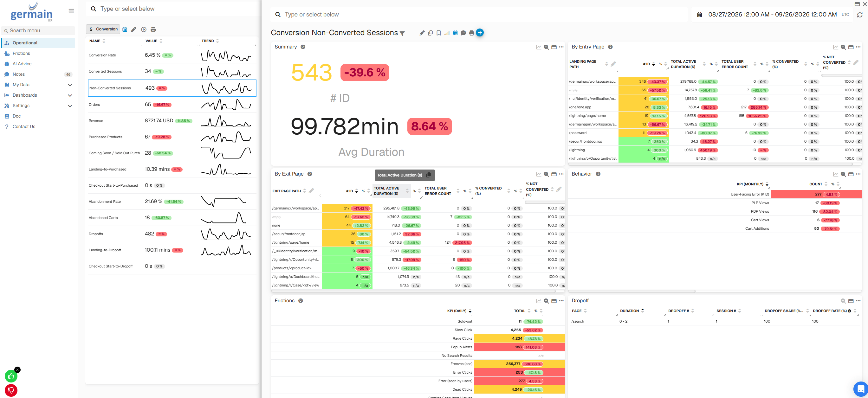
Task: Click the play icon beside Conversion button
Action: pos(144,30)
